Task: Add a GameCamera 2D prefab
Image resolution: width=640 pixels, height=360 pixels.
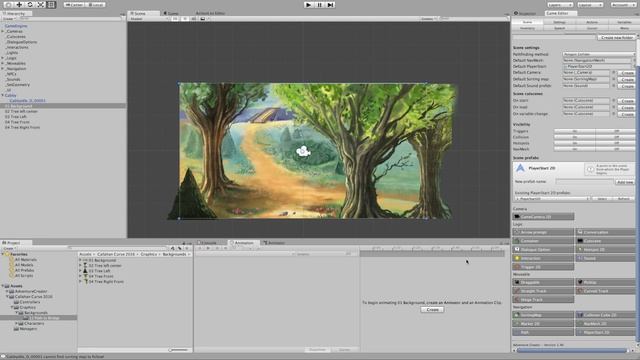Action: point(543,216)
